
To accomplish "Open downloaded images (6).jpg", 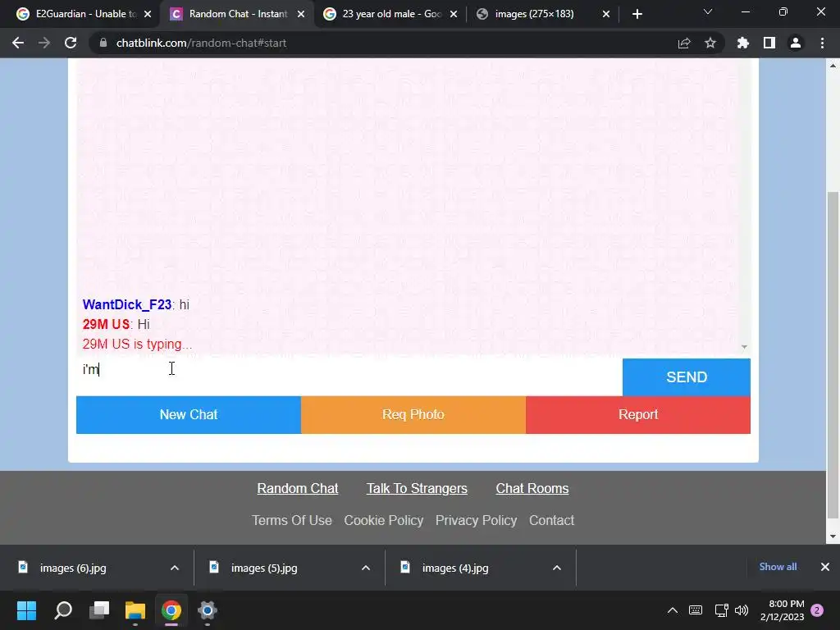I will [x=73, y=568].
